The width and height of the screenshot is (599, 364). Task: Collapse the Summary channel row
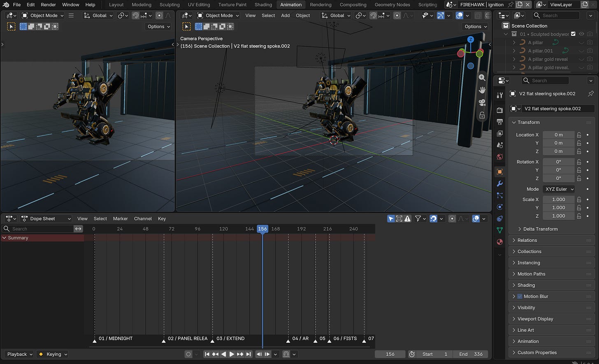pyautogui.click(x=5, y=238)
